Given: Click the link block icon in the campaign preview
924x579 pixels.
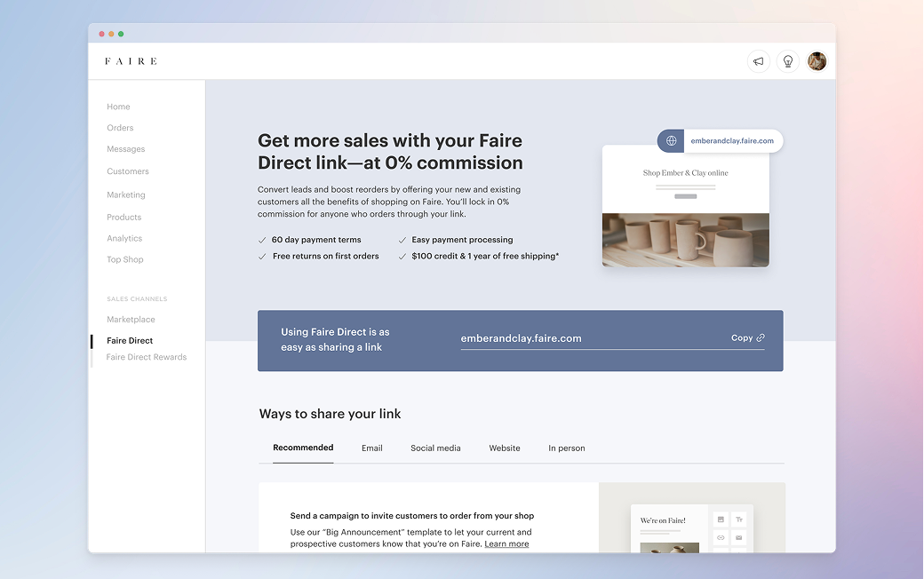Looking at the screenshot, I should tap(721, 538).
